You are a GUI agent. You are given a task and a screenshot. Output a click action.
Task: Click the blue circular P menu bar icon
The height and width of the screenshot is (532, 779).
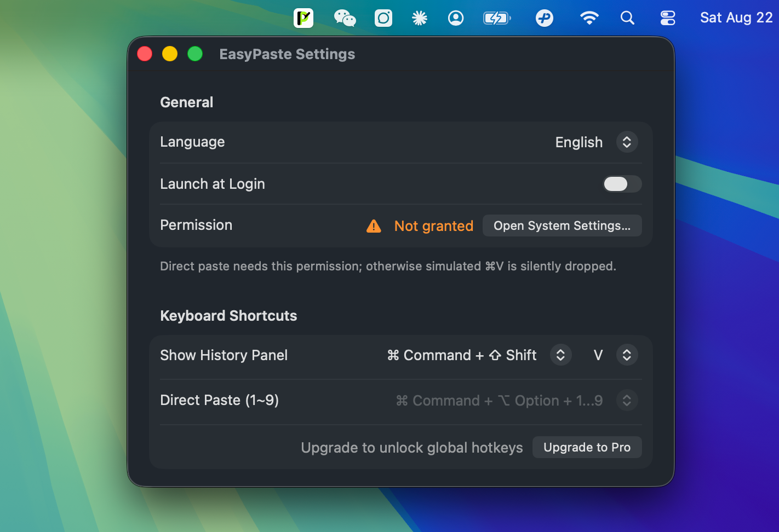545,18
